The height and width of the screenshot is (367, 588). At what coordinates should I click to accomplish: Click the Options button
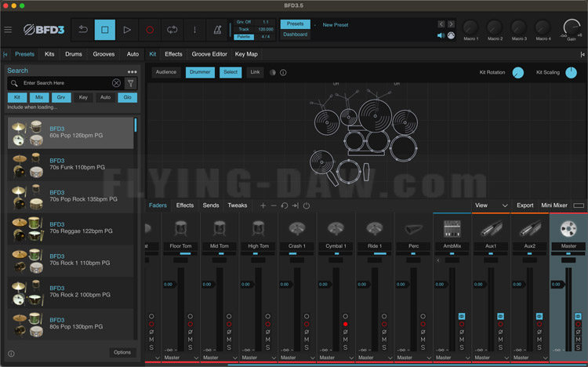[122, 352]
